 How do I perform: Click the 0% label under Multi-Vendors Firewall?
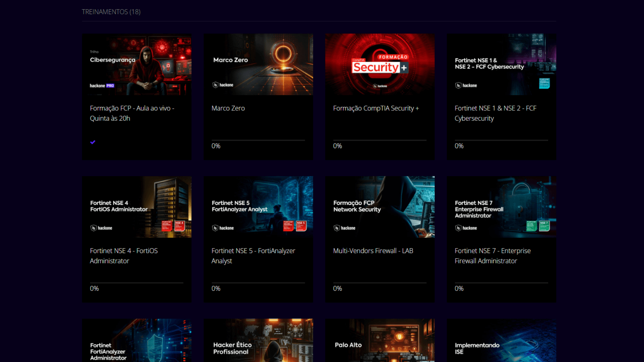(337, 289)
